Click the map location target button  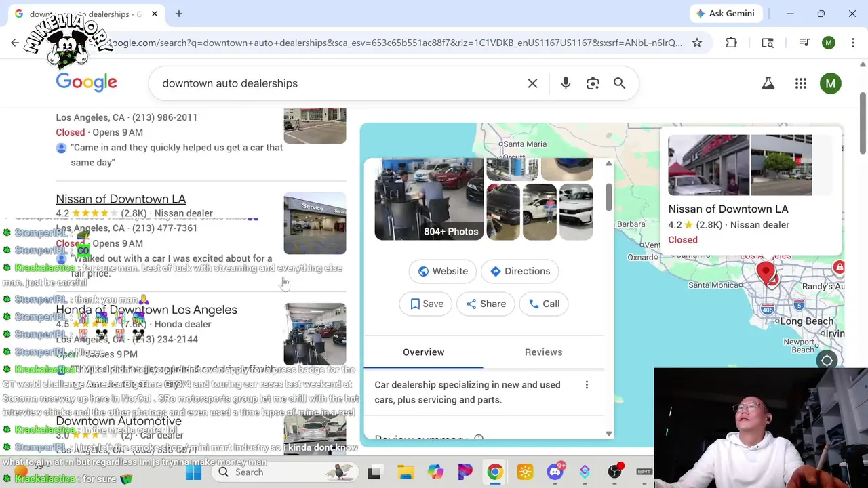pos(827,361)
